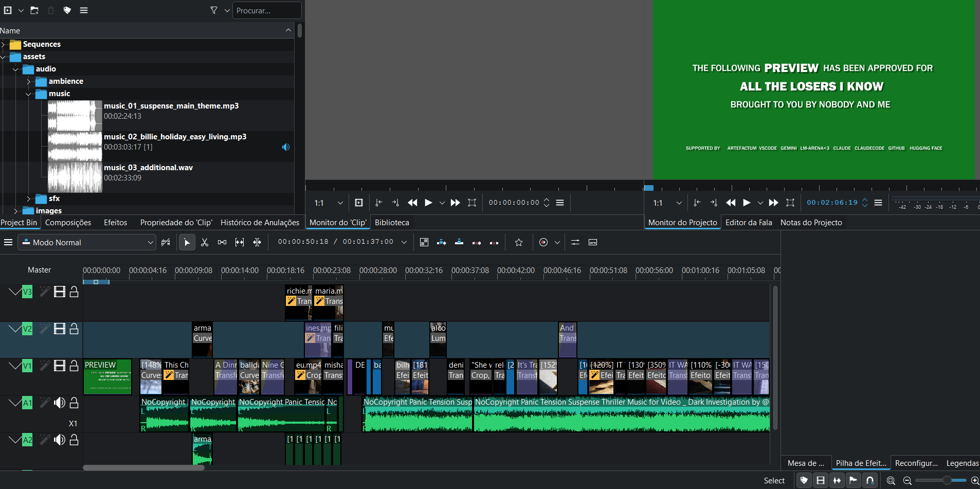Activate the spacer tool in timeline toolbar
Viewport: 980px width, 489px height.
click(x=222, y=242)
